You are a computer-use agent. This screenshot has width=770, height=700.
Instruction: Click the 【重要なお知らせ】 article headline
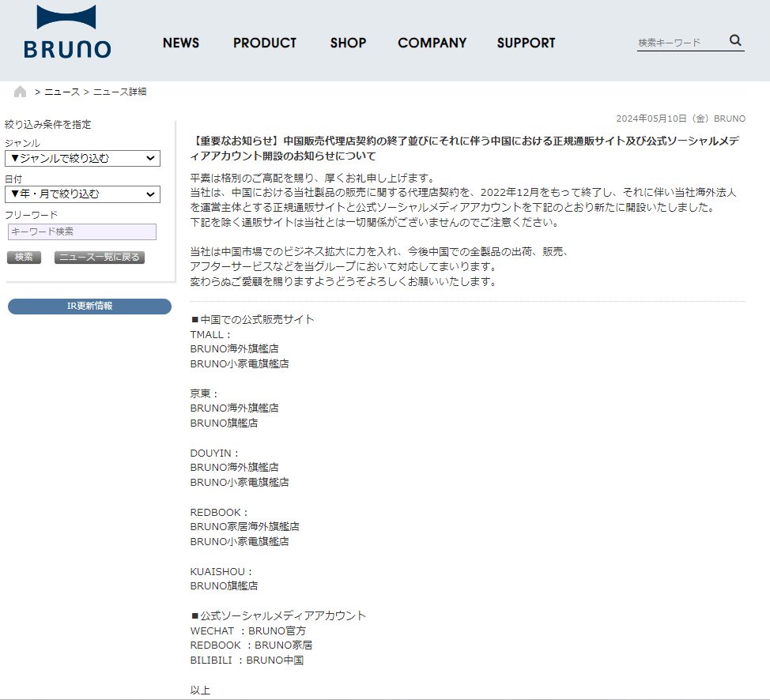[465, 149]
